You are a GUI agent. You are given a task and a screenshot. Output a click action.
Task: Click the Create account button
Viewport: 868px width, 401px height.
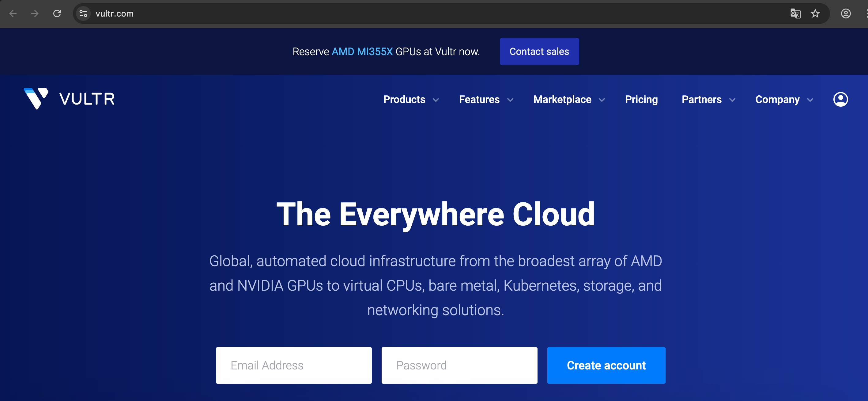[x=606, y=365]
